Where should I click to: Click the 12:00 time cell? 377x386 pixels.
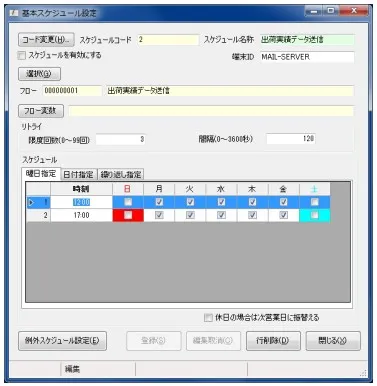pos(81,202)
